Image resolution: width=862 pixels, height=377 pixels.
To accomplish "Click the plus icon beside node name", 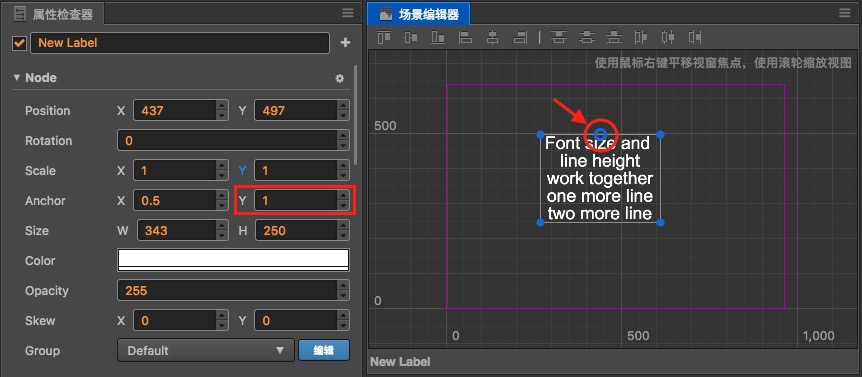I will pyautogui.click(x=345, y=42).
